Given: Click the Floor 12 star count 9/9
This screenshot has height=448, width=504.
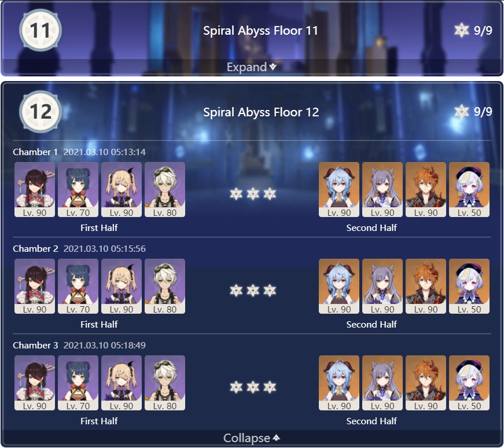Looking at the screenshot, I should (x=473, y=112).
